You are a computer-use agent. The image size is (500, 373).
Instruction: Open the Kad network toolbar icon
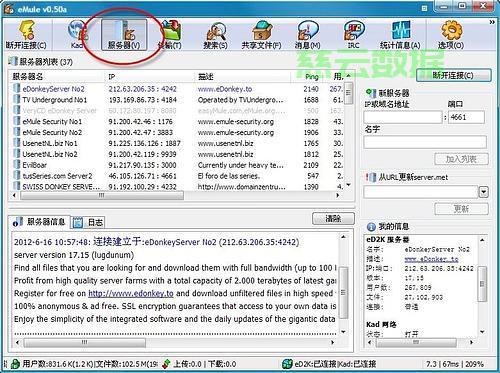(x=77, y=35)
